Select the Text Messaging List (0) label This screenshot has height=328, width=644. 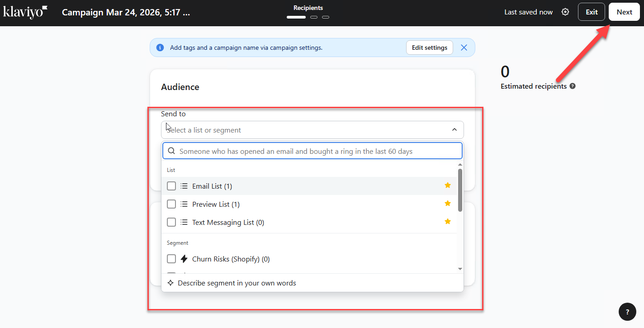tap(228, 222)
